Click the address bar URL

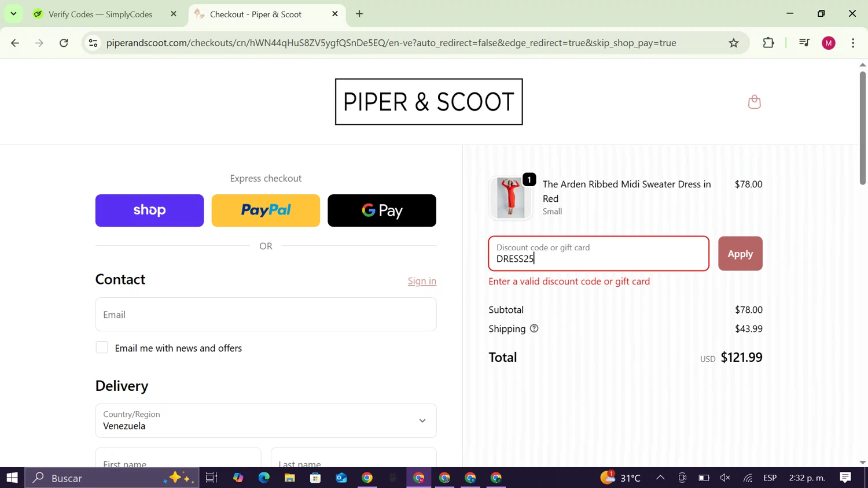[x=391, y=43]
